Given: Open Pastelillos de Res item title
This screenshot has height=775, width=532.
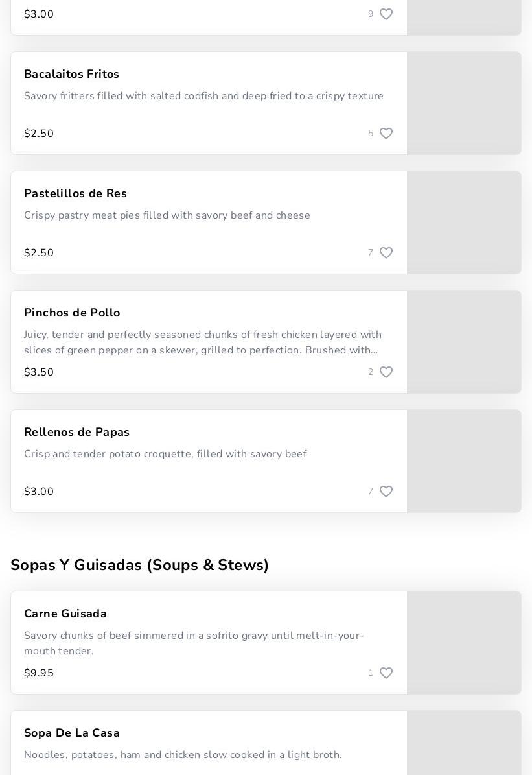Looking at the screenshot, I should coord(75,194).
